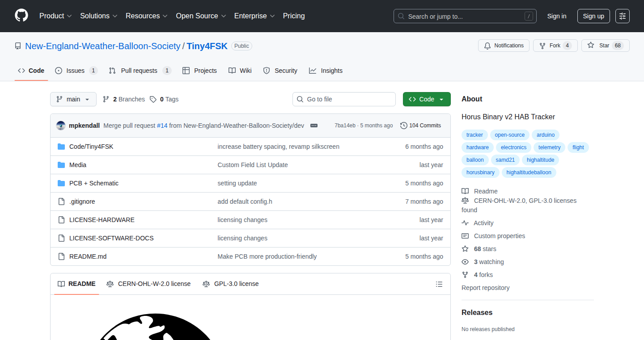Click the license scale icon in About

tap(465, 201)
